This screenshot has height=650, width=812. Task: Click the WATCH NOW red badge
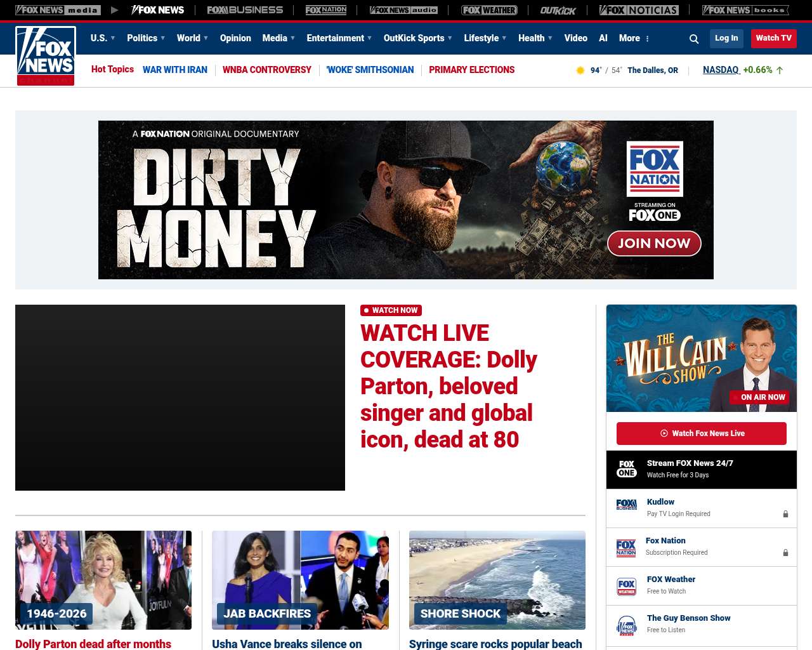pos(391,310)
